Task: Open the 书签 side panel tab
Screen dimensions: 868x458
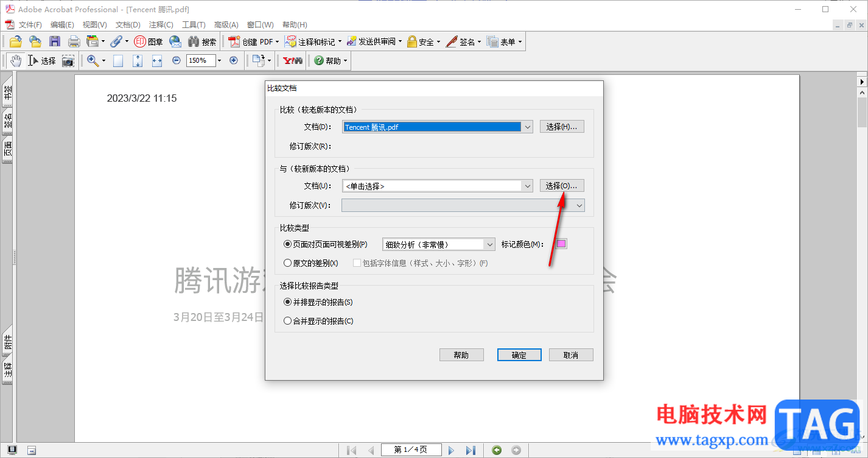Action: [x=8, y=93]
